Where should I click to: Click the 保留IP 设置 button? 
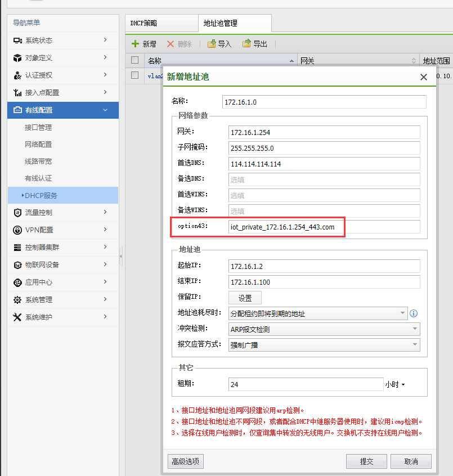coord(245,298)
